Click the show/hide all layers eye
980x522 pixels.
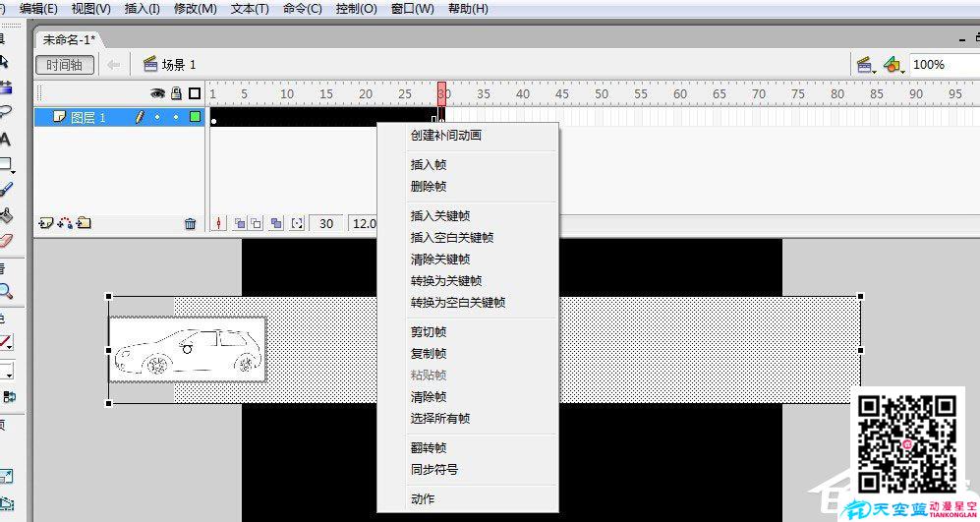(157, 93)
